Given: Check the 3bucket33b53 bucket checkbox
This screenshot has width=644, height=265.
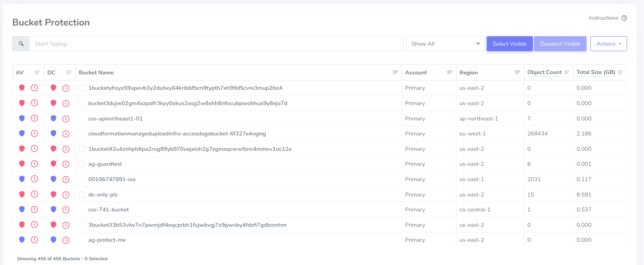Looking at the screenshot, I should pos(82,225).
